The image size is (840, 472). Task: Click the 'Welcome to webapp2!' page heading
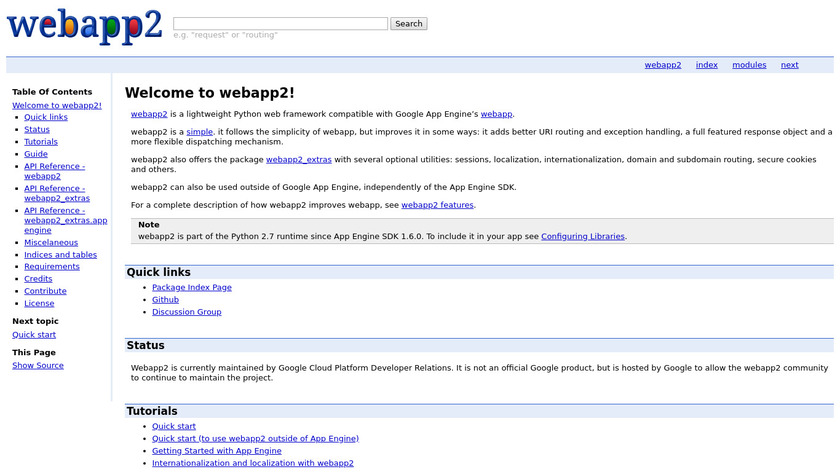pyautogui.click(x=209, y=93)
